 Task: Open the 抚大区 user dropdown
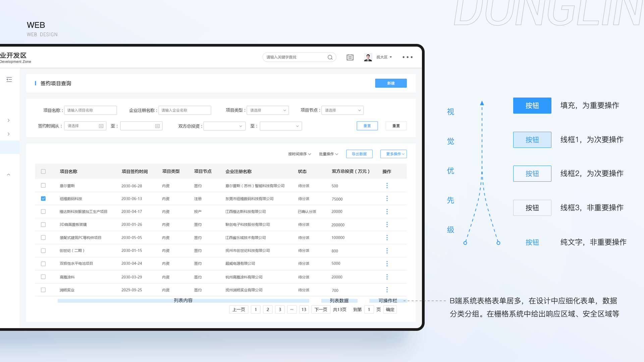click(x=384, y=57)
